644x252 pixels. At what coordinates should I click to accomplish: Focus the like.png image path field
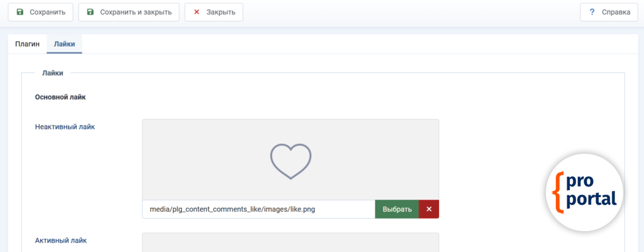(258, 209)
